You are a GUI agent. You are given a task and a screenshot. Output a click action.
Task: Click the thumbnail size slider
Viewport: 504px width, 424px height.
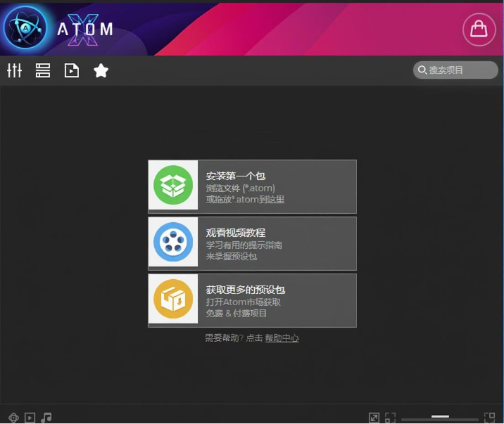440,418
